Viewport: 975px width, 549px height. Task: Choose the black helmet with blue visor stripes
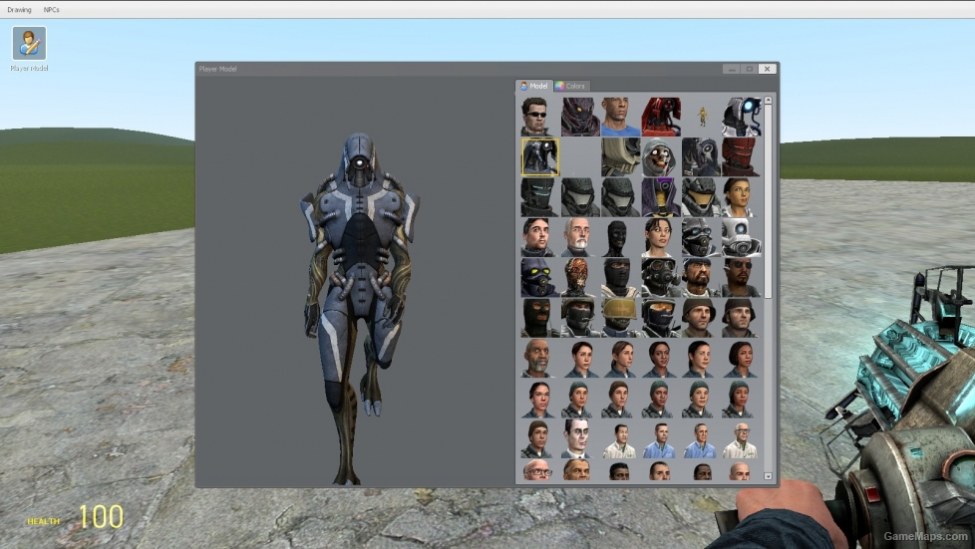tap(538, 197)
